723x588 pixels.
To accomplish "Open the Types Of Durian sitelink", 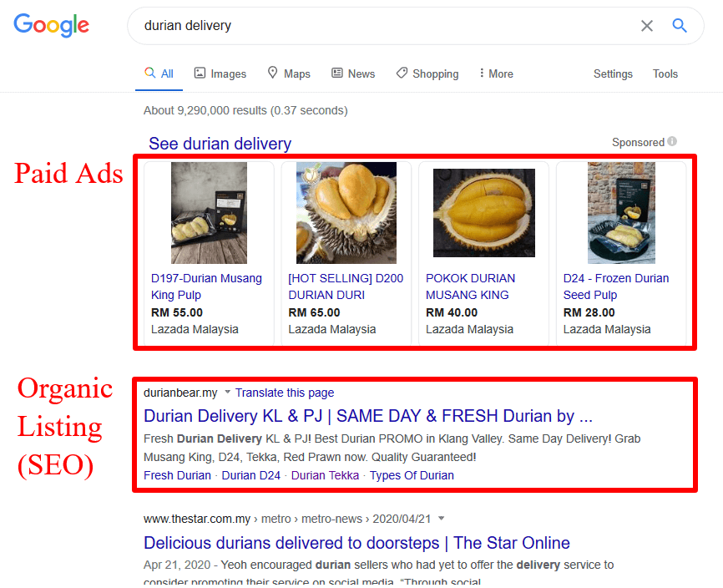I will click(x=412, y=475).
